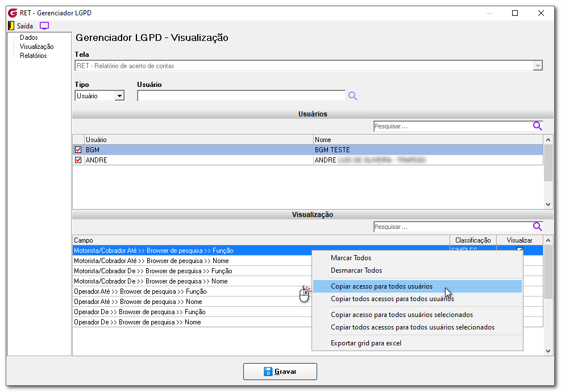Click the BGM TESTE name cell
The width and height of the screenshot is (561, 392).
tap(428, 150)
